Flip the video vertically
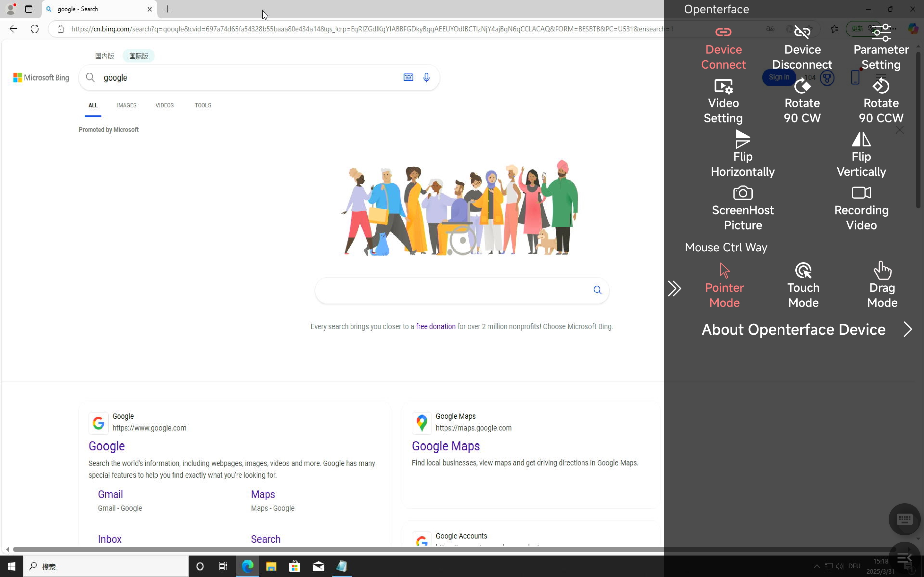 [x=861, y=140]
